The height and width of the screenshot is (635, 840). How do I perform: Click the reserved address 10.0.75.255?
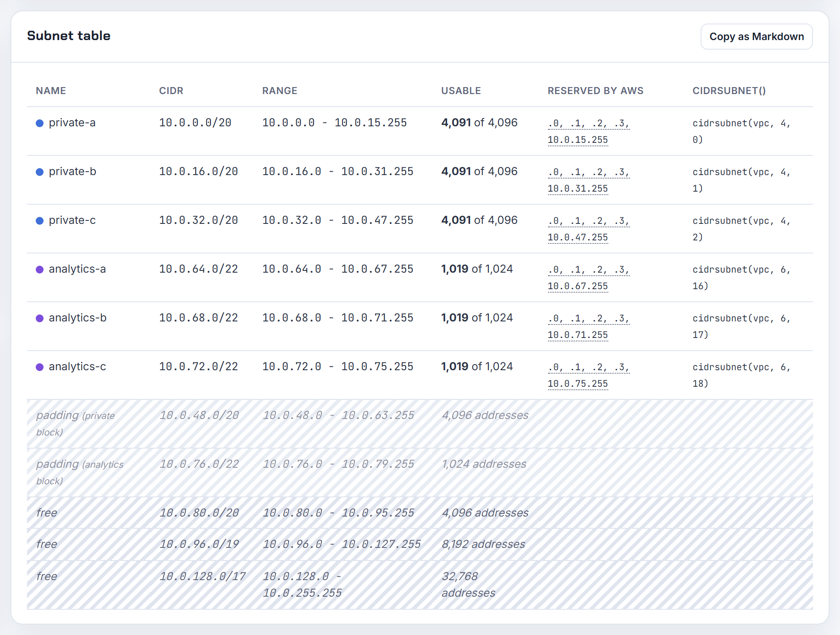[x=578, y=384]
